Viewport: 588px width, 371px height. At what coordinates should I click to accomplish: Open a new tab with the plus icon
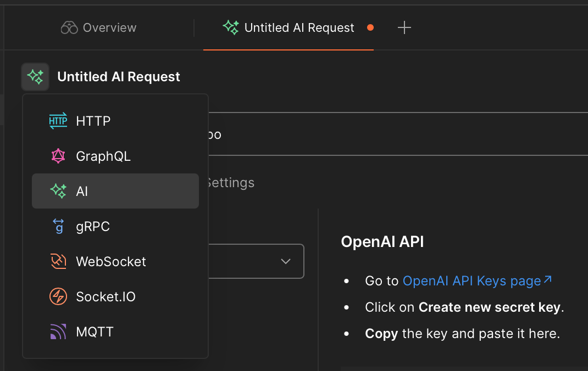404,27
